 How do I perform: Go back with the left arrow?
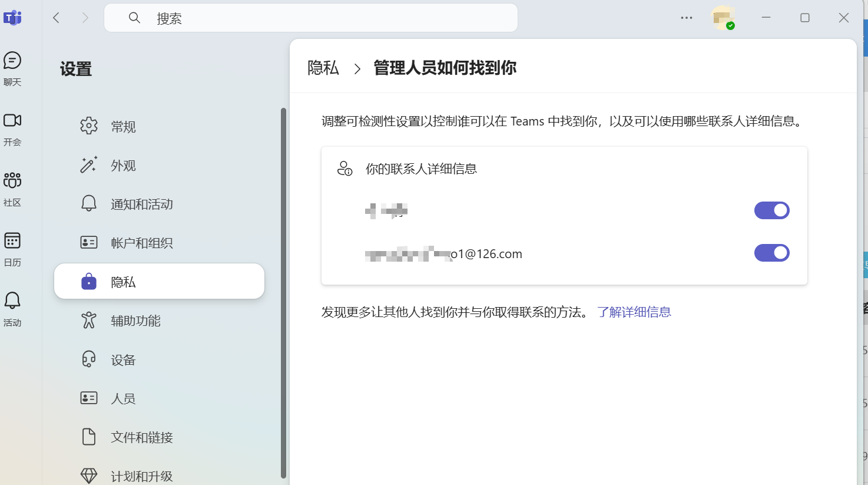tap(57, 18)
